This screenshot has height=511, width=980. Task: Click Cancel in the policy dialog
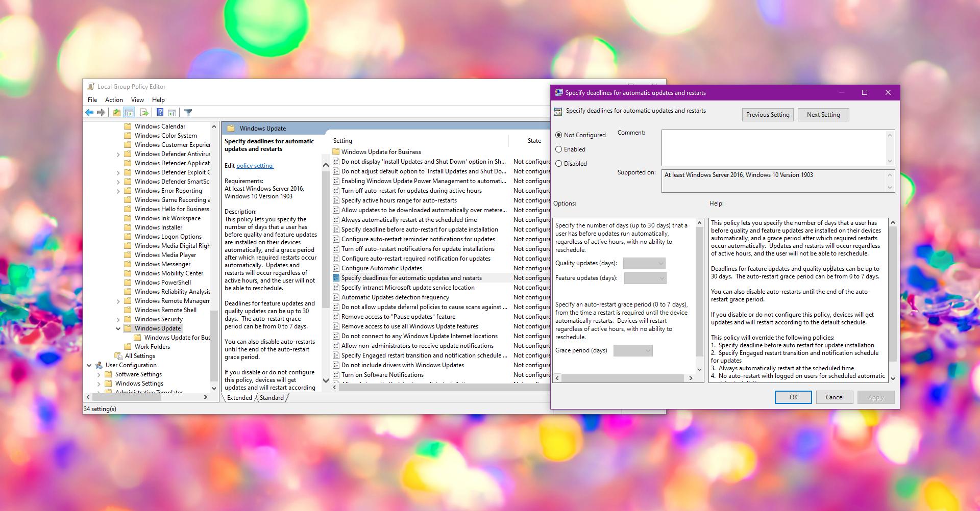[x=835, y=397]
